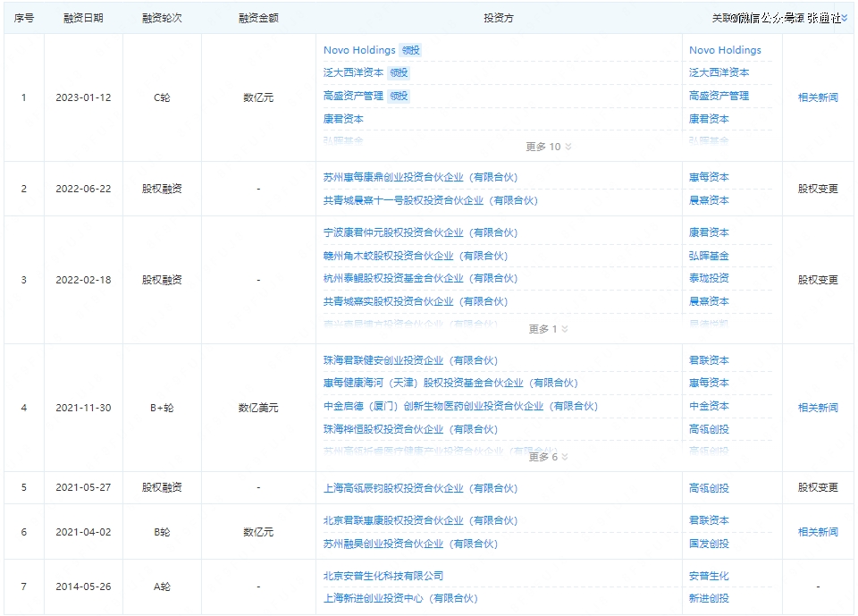Viewport: 858px width, 616px height.
Task: Click 相关新闻 for the B轮 round
Action: (x=817, y=532)
